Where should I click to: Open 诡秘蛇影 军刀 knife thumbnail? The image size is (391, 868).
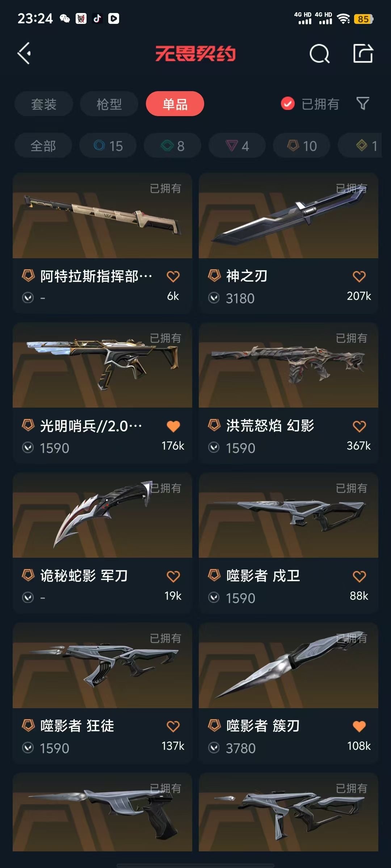102,515
